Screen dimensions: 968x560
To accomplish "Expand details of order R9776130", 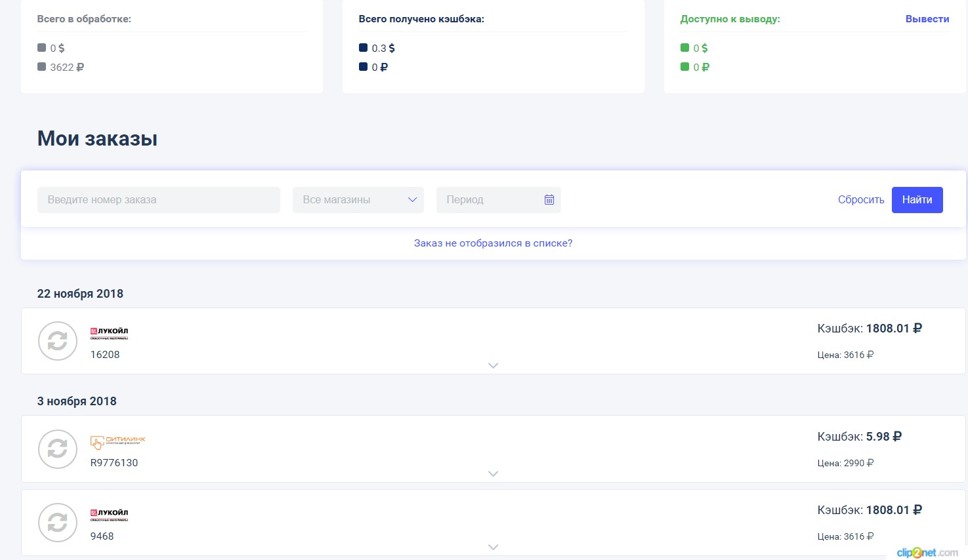I will (x=494, y=473).
